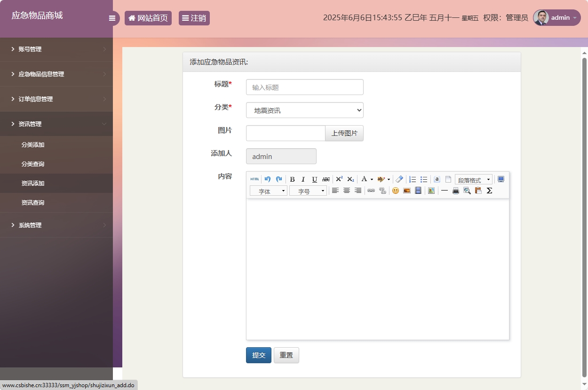Toggle the sidebar with the hamburger button
588x390 pixels.
[x=112, y=18]
